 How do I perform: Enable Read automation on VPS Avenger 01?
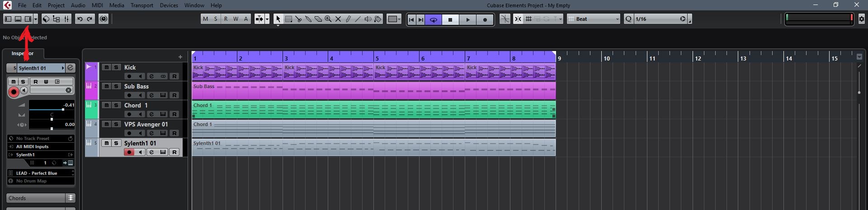[175, 133]
